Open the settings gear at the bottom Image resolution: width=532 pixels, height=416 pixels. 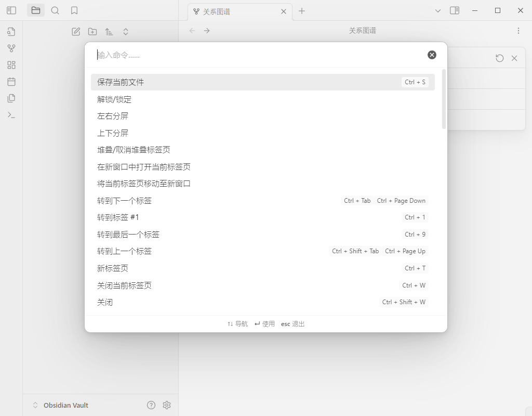167,405
